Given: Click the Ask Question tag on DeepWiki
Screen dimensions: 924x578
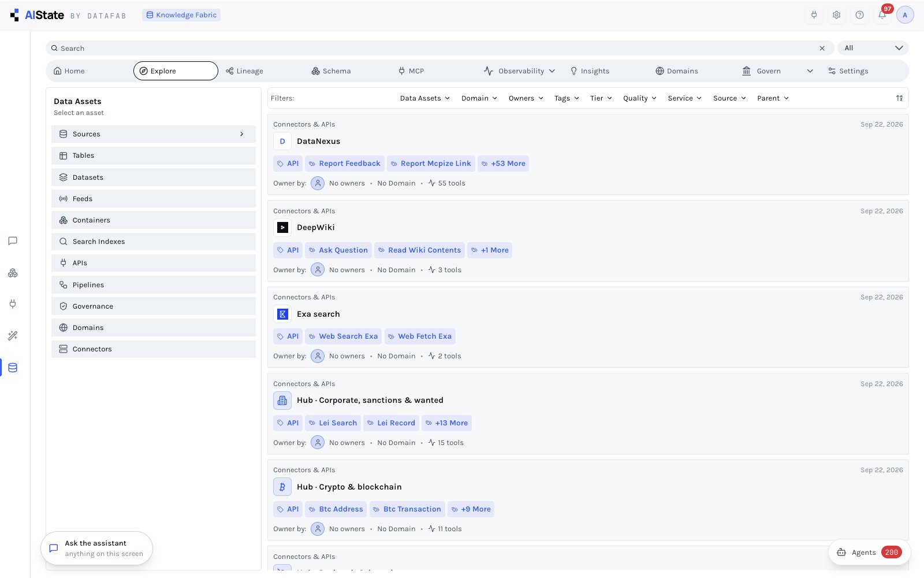Looking at the screenshot, I should tap(338, 250).
